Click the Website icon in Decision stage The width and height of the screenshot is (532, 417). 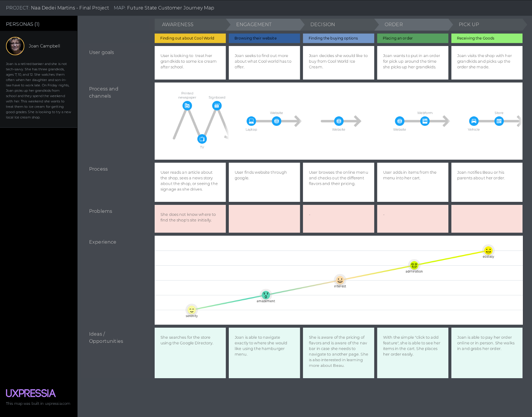click(x=339, y=121)
